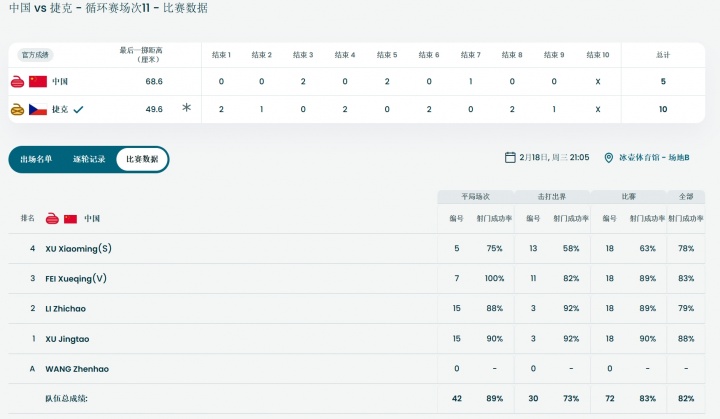Click the China flag in stats table header
This screenshot has width=720, height=419.
coord(70,218)
